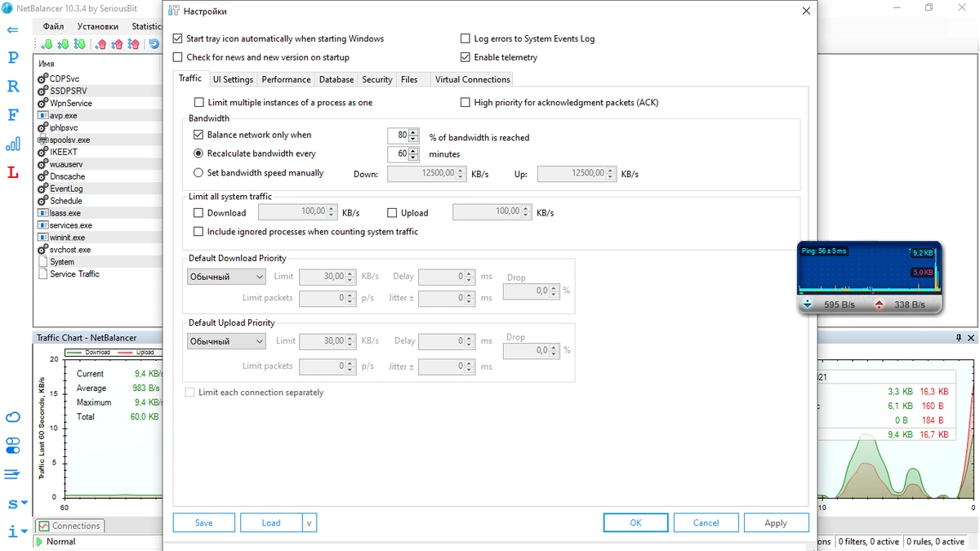Image resolution: width=980 pixels, height=551 pixels.
Task: Click the cloud icon in the sidebar
Action: click(13, 417)
